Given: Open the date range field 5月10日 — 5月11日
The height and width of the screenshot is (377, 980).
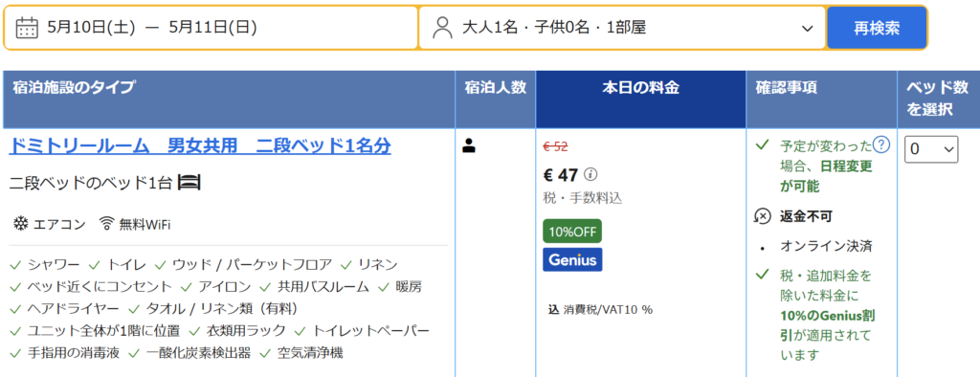Looking at the screenshot, I should (x=211, y=28).
